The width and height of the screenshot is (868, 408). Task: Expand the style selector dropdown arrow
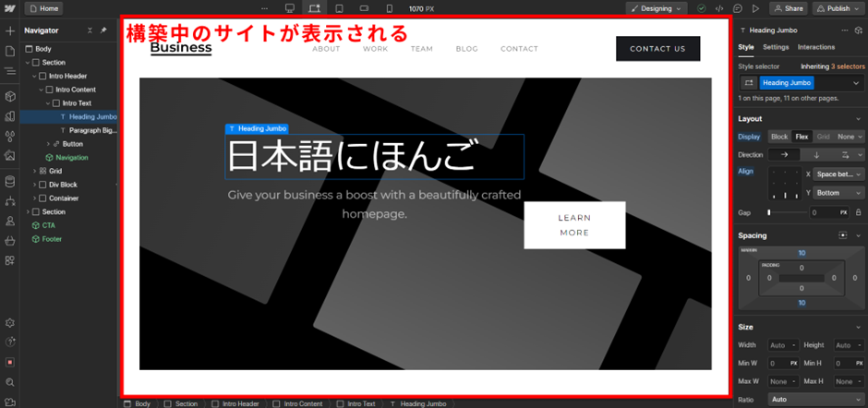856,83
